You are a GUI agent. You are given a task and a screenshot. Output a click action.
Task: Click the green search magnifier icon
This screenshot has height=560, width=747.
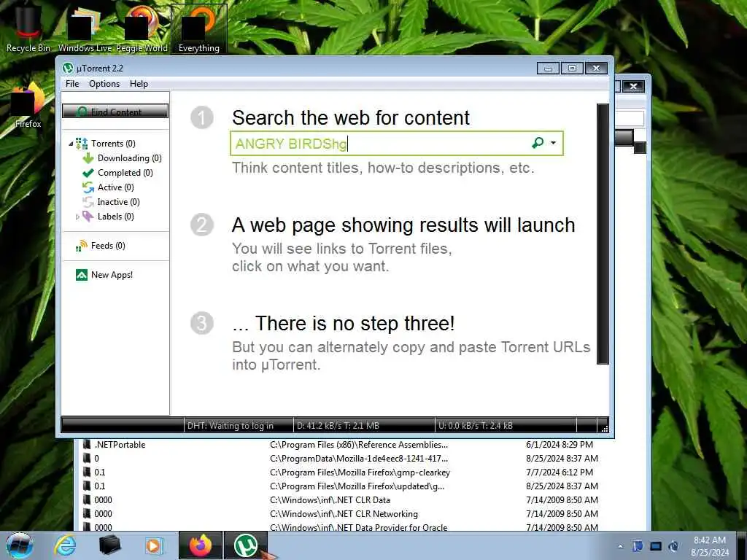click(x=538, y=143)
